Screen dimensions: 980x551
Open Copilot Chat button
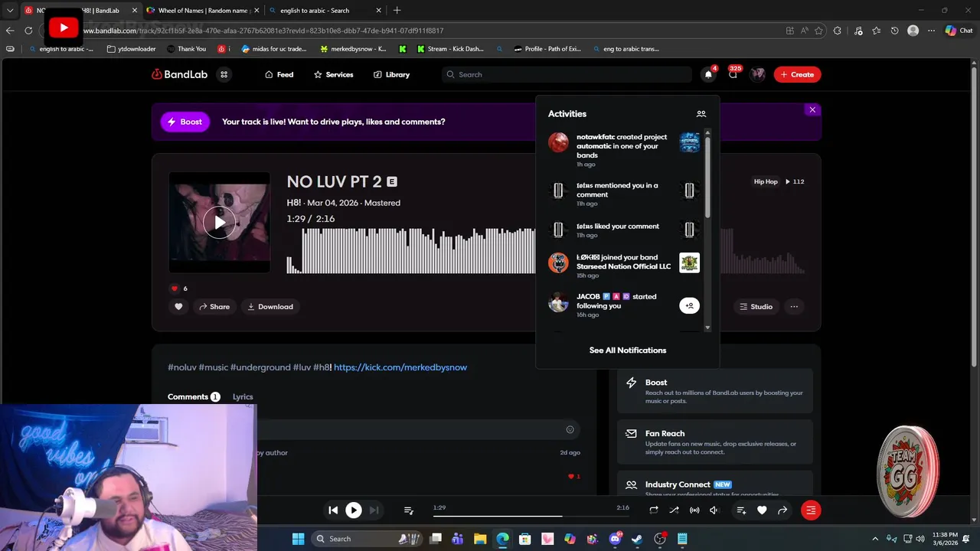[959, 31]
